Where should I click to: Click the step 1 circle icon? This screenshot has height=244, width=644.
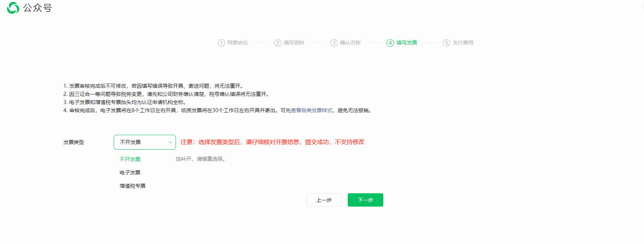(x=221, y=43)
